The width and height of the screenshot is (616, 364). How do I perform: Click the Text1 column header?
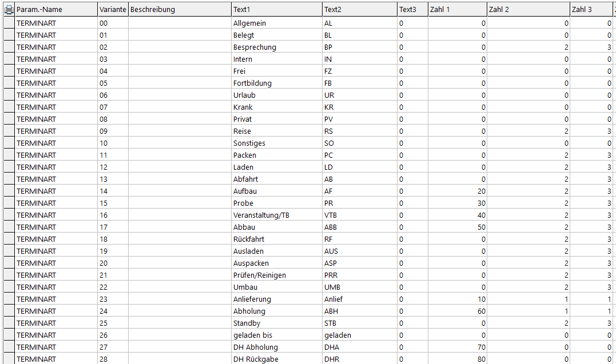pos(277,9)
